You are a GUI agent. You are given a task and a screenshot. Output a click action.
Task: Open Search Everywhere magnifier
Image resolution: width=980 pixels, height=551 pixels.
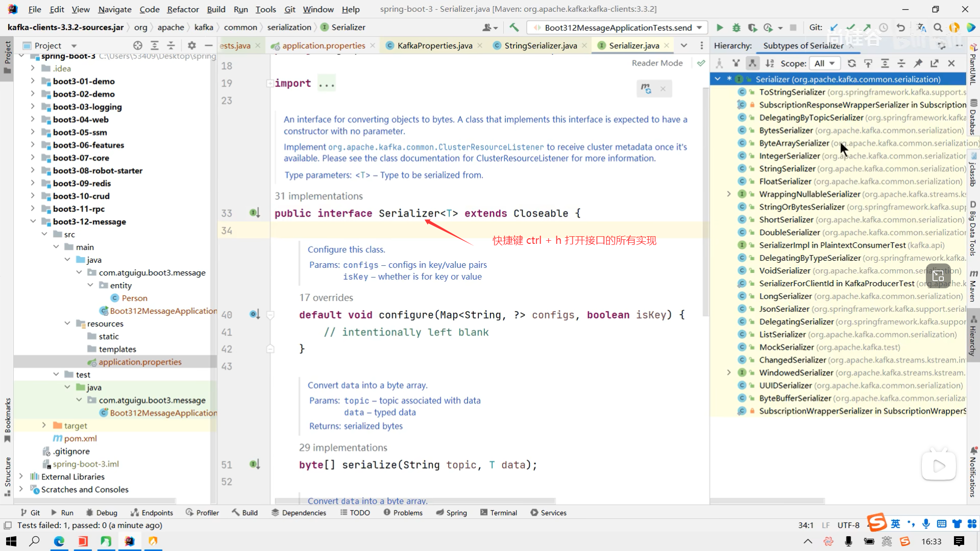click(x=938, y=28)
